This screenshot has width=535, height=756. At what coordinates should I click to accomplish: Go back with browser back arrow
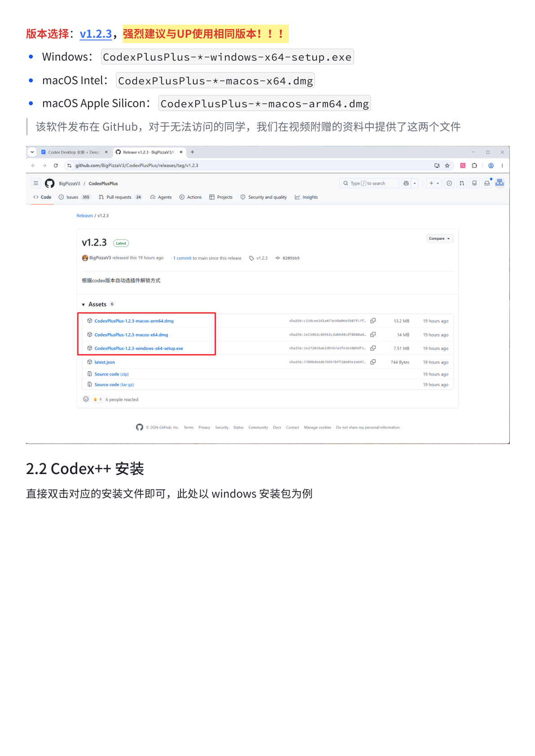[x=33, y=166]
